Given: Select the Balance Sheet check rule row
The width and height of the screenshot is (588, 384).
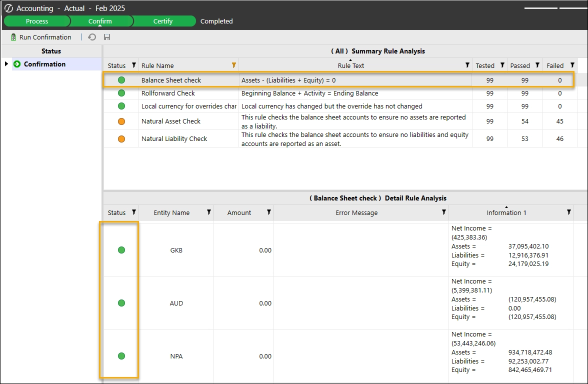Looking at the screenshot, I should pyautogui.click(x=171, y=80).
